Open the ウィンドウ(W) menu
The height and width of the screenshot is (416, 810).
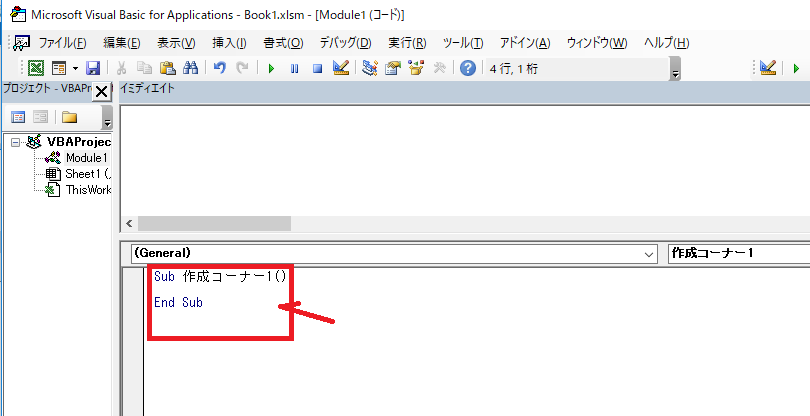click(597, 43)
